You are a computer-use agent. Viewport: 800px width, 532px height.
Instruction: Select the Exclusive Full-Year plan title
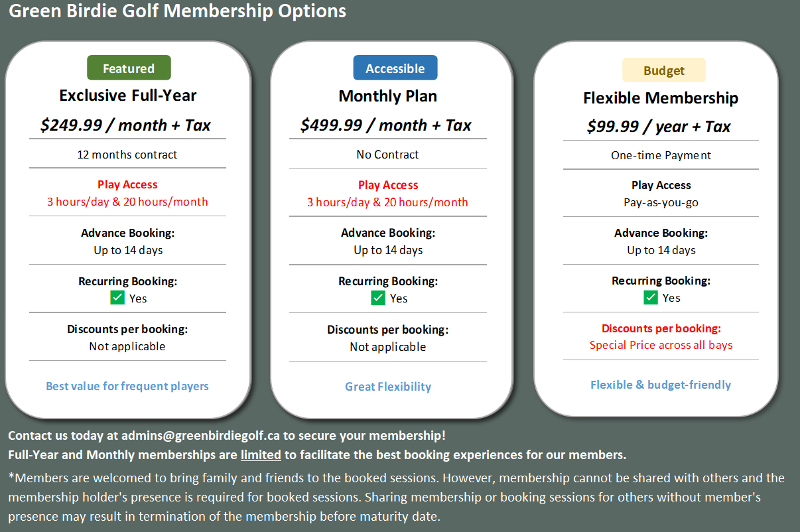point(128,96)
